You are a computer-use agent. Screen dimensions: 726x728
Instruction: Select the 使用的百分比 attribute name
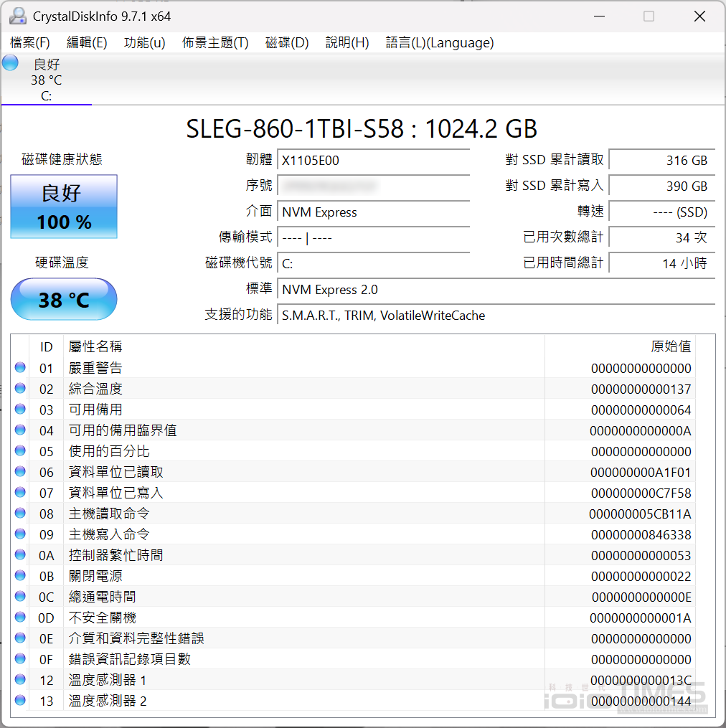(x=109, y=451)
